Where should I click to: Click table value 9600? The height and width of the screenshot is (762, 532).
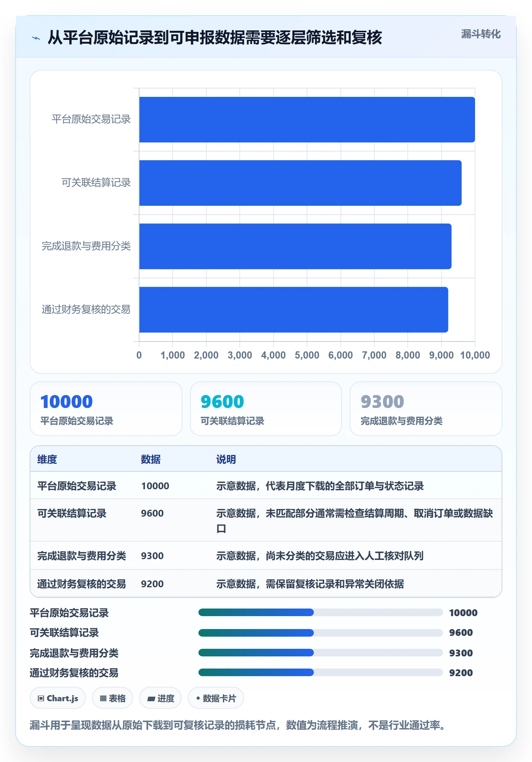pos(152,513)
